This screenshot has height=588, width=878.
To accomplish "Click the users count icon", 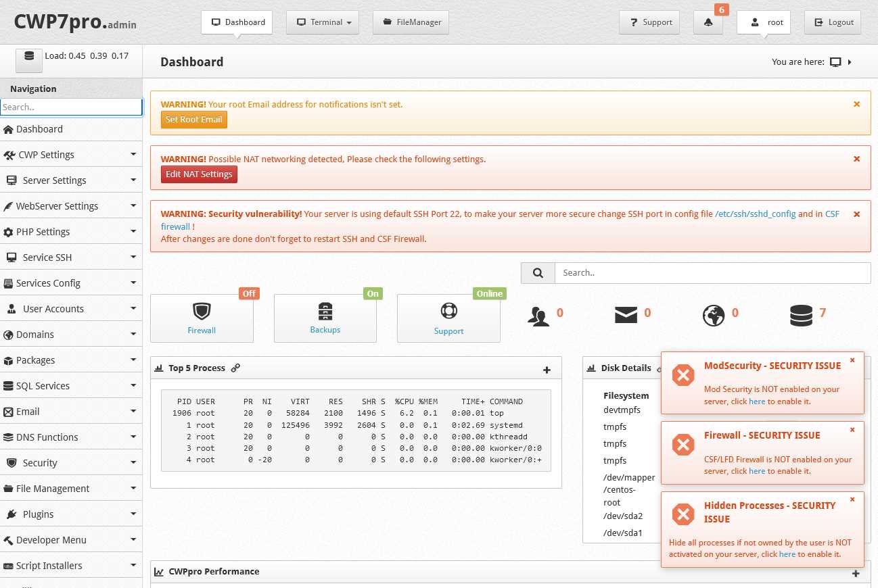I will [538, 316].
